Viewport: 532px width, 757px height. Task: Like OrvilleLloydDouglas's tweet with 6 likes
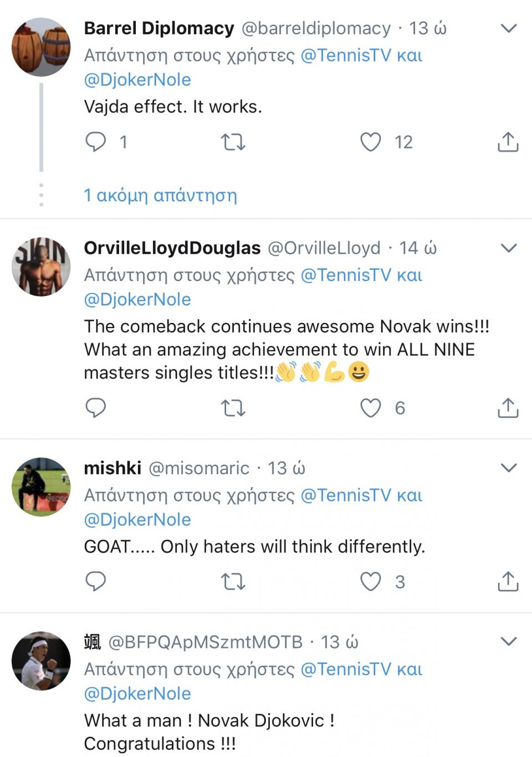(371, 408)
